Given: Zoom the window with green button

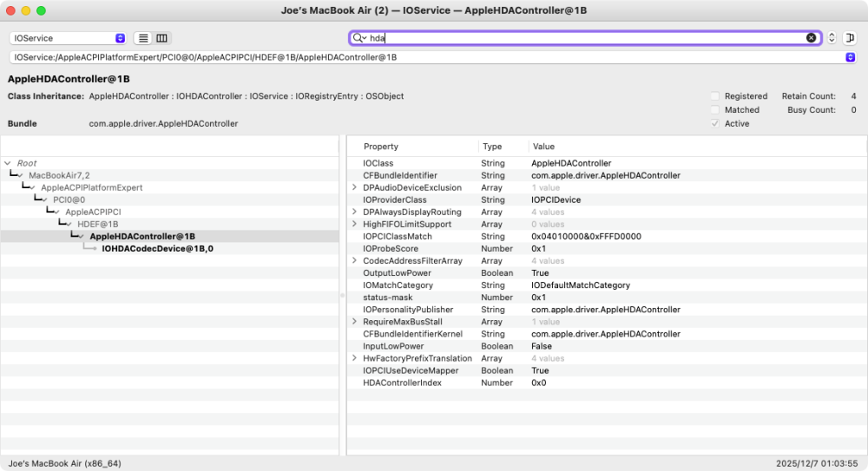Looking at the screenshot, I should pos(41,10).
